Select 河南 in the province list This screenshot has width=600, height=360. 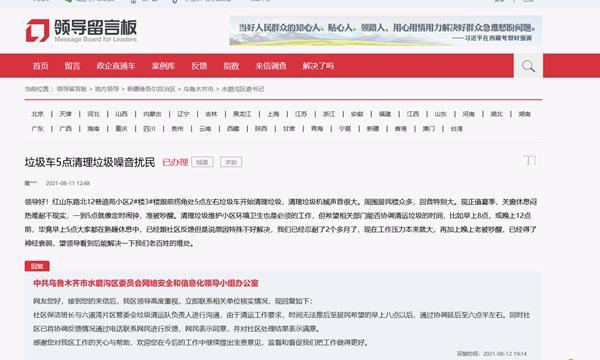pyautogui.click(x=469, y=114)
